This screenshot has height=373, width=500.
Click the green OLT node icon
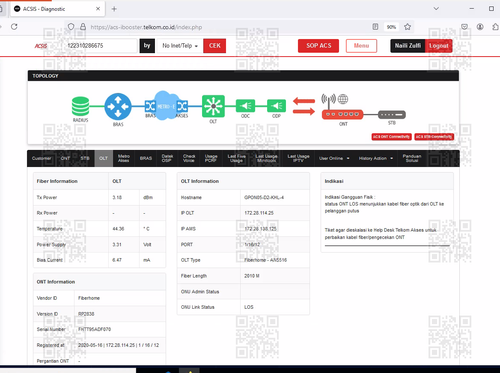point(213,106)
